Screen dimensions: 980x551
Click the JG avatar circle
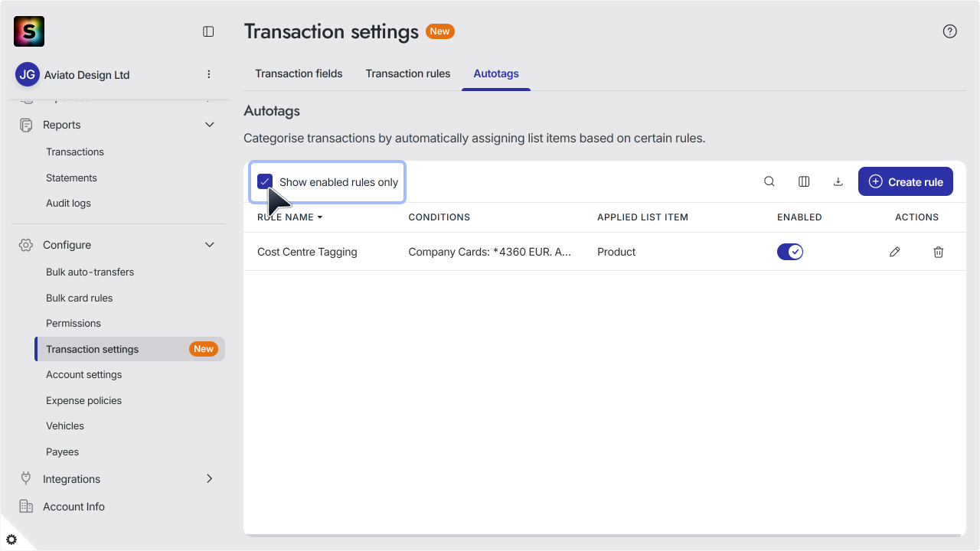[x=28, y=74]
